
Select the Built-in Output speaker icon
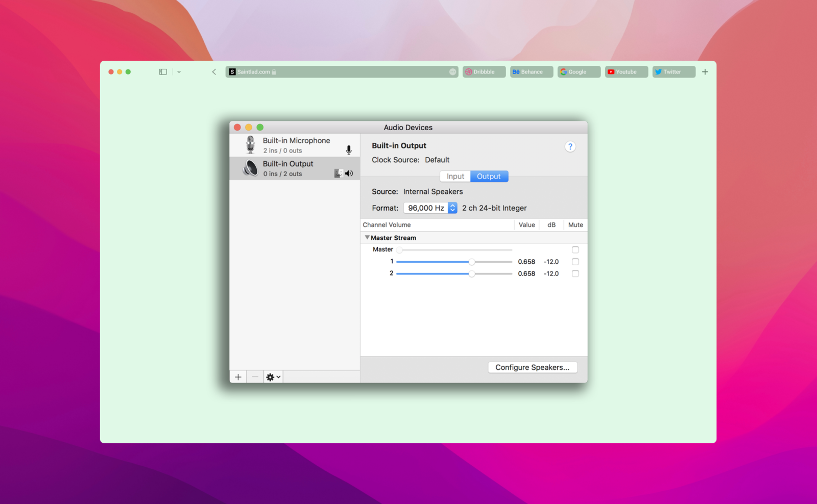point(250,168)
